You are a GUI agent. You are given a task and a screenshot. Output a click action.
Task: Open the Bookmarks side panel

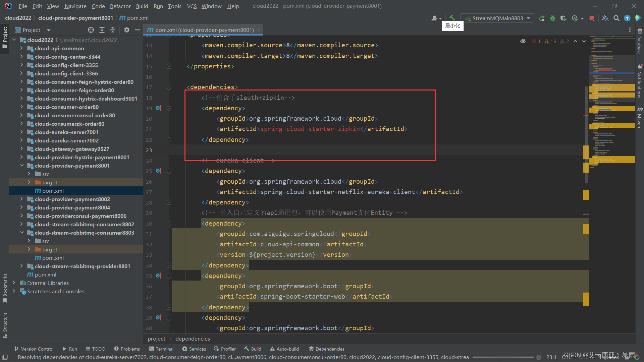5,288
